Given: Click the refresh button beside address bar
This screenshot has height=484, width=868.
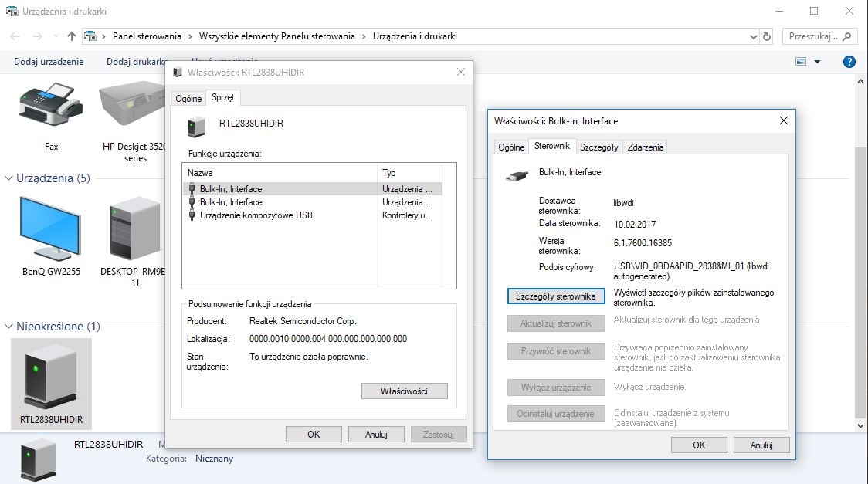Looking at the screenshot, I should point(767,36).
